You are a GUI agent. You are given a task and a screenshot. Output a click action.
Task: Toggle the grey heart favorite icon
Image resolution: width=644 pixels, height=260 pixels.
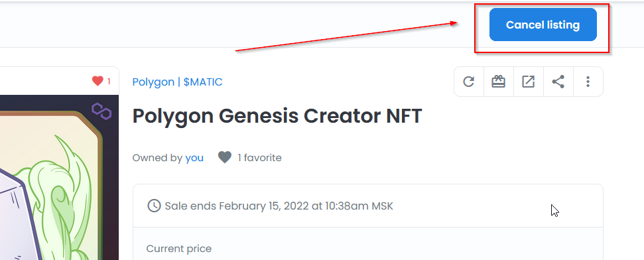pyautogui.click(x=225, y=157)
